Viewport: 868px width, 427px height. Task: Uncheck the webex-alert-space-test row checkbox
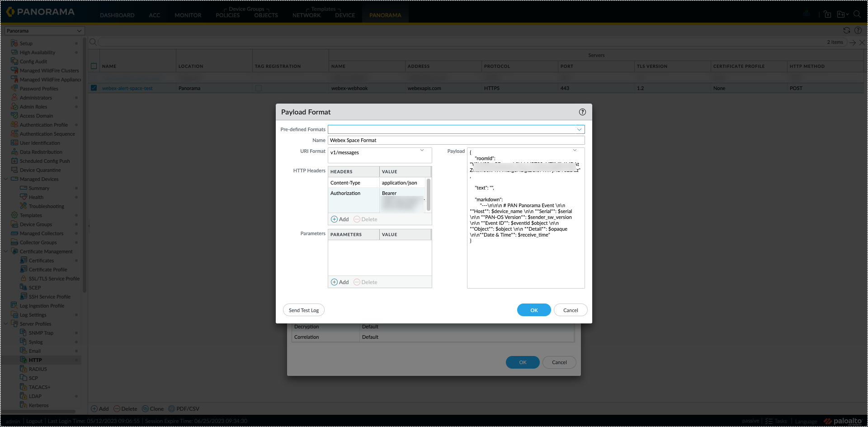coord(94,88)
